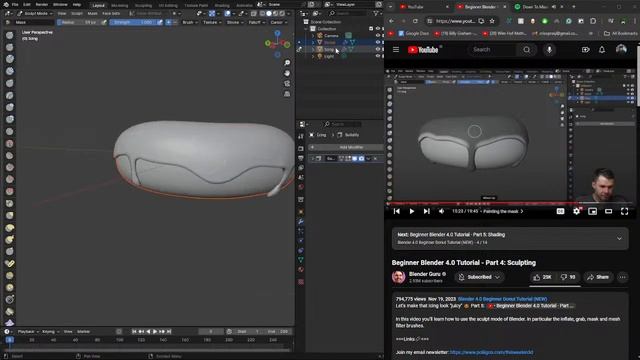Open Modifiers wrench tab in Properties
This screenshot has height=360, width=640.
pos(301,222)
